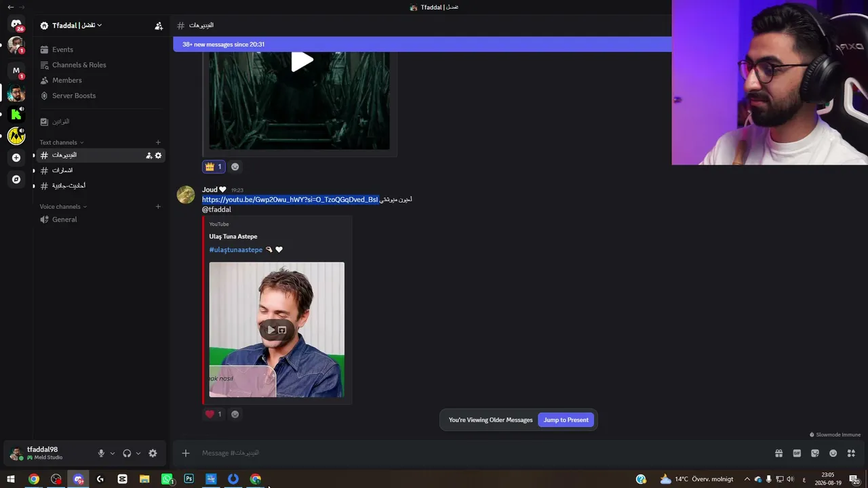The width and height of the screenshot is (868, 488).
Task: Open WhatsApp from the taskbar
Action: 167,479
